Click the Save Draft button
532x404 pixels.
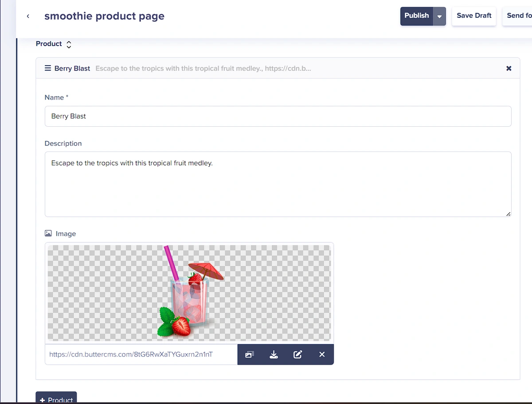pos(473,16)
